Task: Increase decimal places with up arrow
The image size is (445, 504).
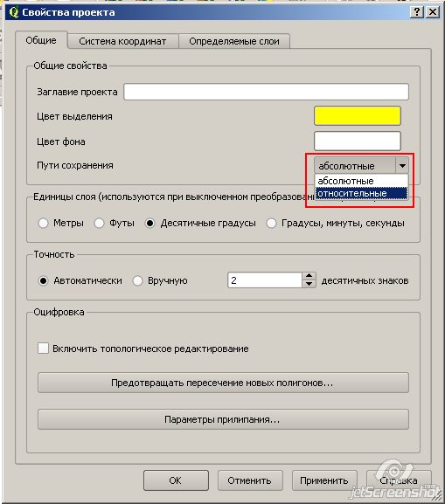Action: (x=309, y=276)
